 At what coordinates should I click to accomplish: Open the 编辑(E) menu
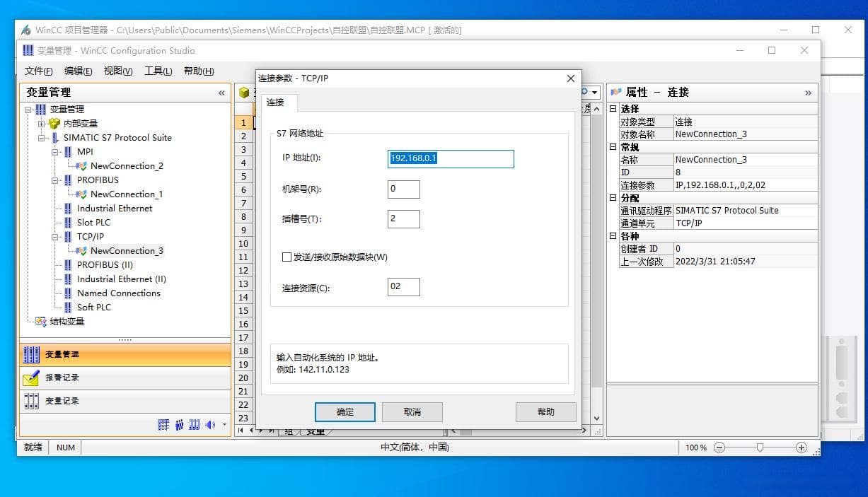click(78, 71)
